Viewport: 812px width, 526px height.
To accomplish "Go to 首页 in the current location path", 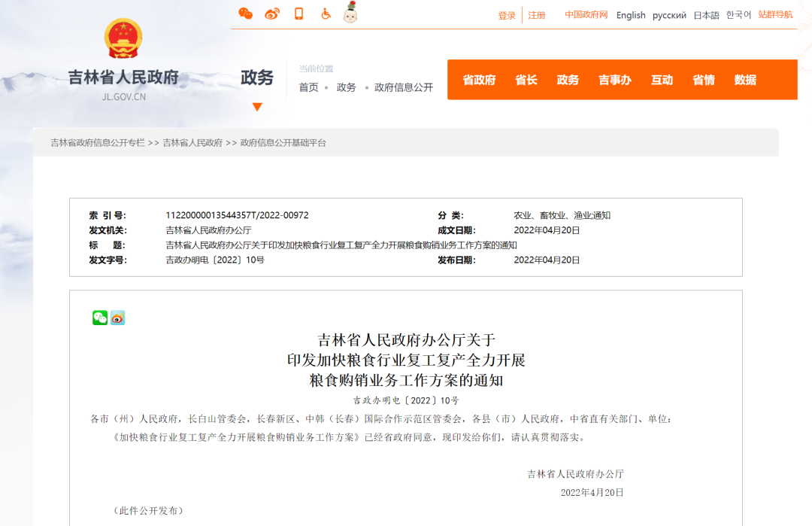I will point(308,87).
